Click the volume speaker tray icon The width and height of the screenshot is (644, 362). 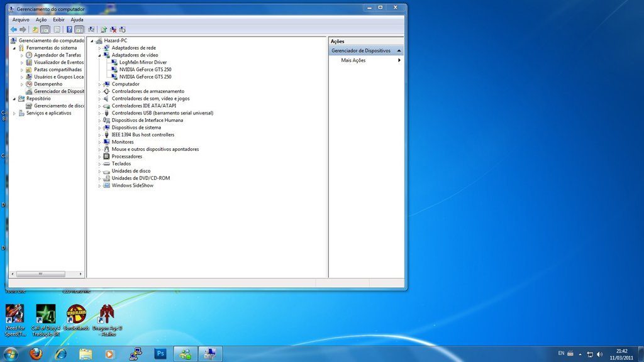point(599,354)
